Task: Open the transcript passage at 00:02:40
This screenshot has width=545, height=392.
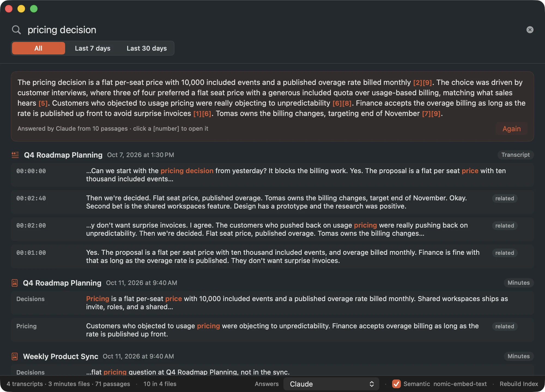Action: (x=272, y=202)
